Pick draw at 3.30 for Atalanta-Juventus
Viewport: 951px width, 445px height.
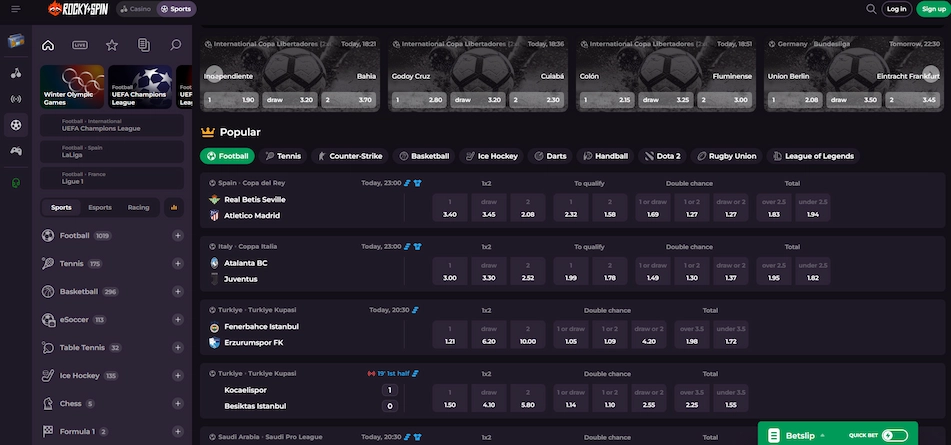tap(489, 271)
